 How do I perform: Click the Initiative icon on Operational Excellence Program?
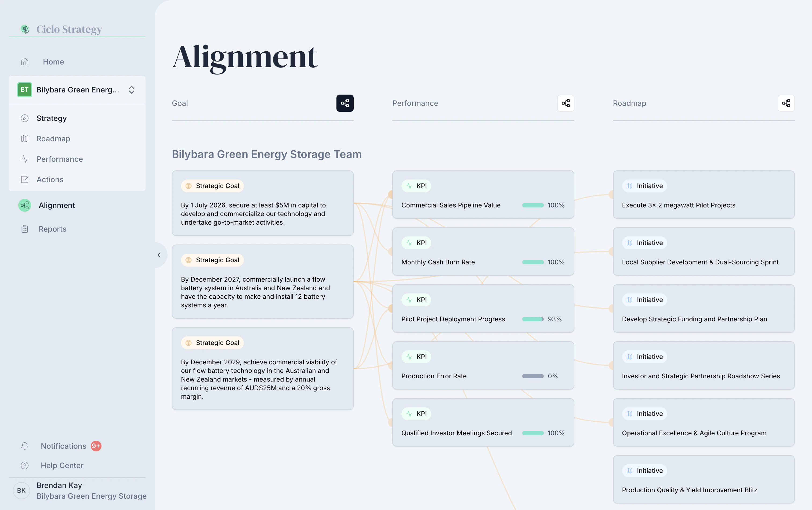tap(629, 414)
